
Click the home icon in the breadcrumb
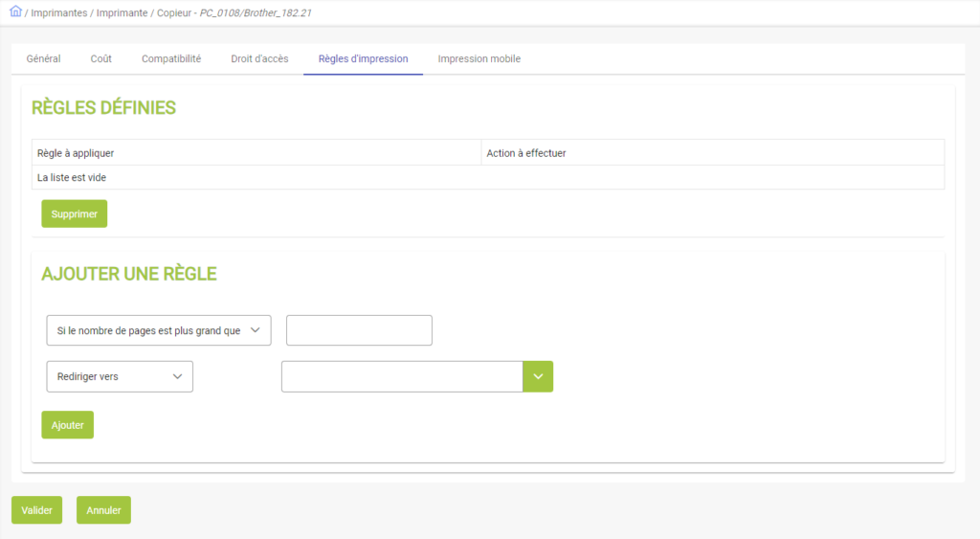pyautogui.click(x=15, y=12)
